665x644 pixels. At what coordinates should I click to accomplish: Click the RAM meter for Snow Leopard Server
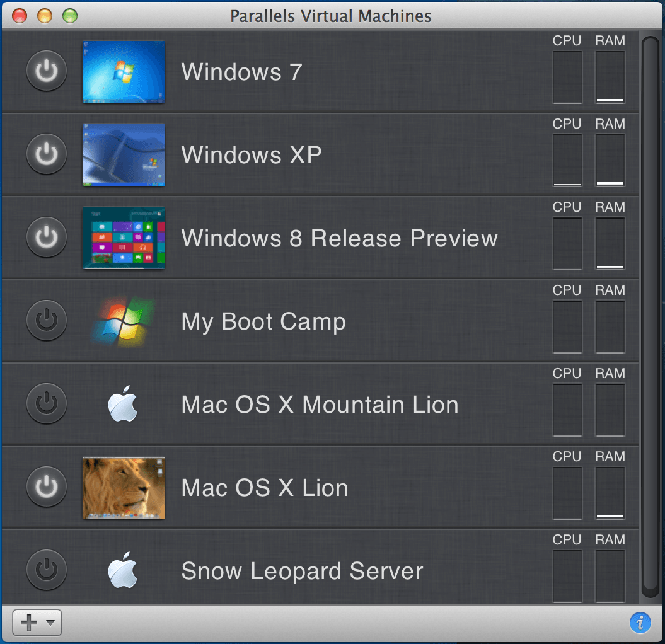610,576
